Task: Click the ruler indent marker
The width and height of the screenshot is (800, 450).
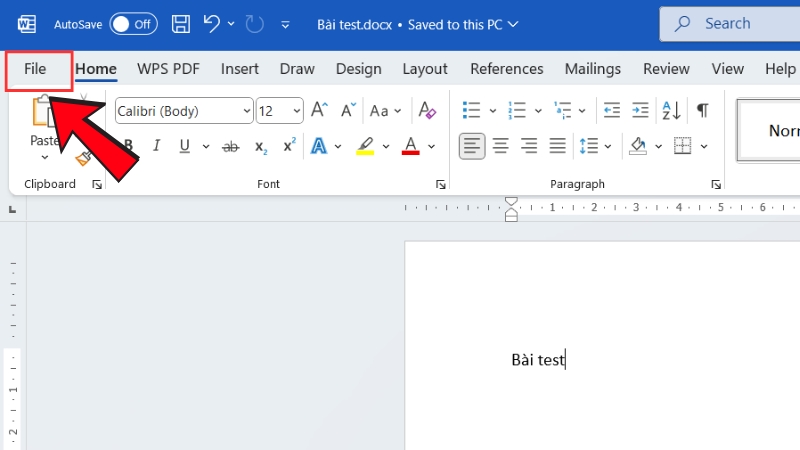Action: (511, 209)
